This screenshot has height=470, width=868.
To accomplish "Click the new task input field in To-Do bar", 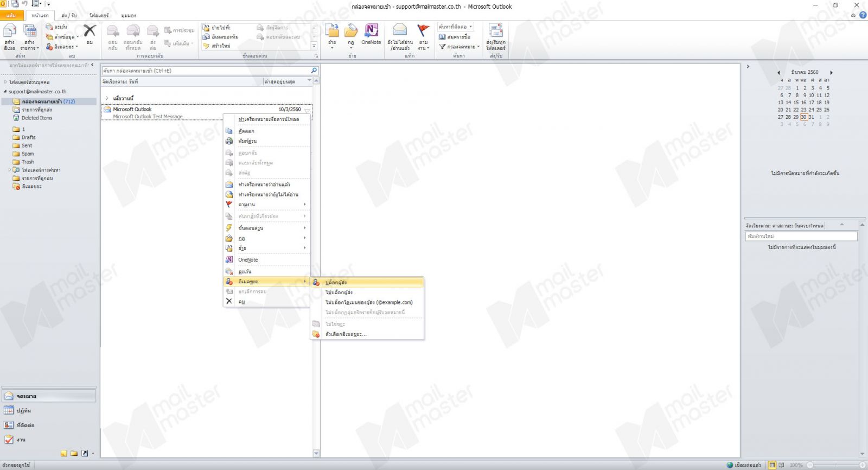I will coord(801,236).
